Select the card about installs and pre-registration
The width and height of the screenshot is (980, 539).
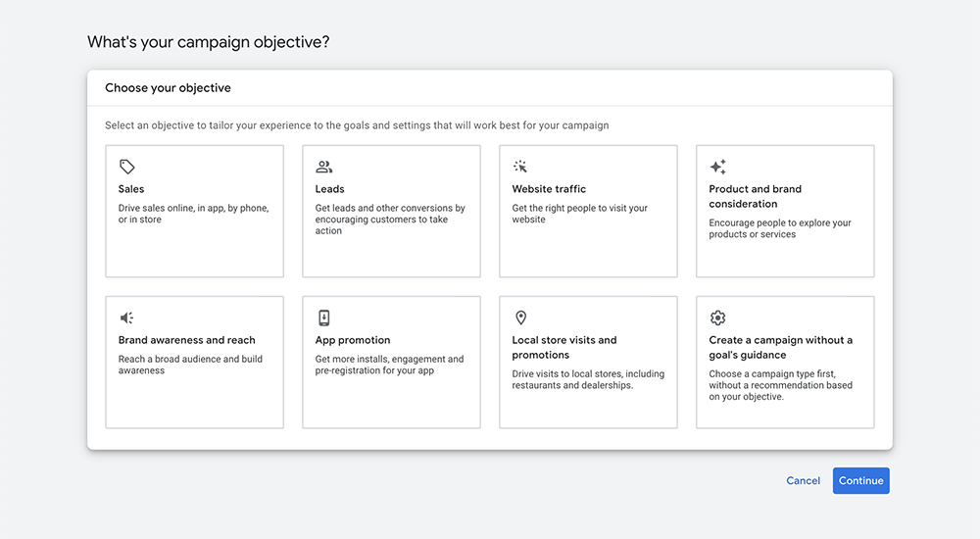coord(391,362)
